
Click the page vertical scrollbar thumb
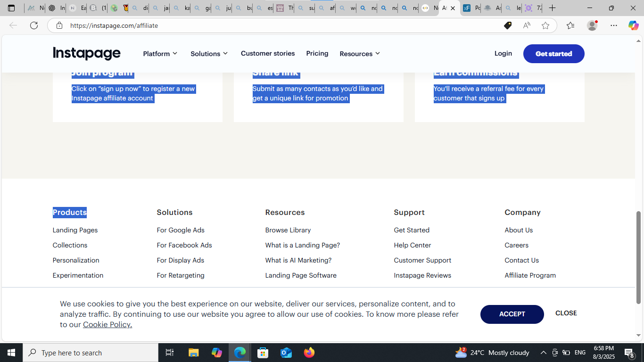(x=639, y=257)
